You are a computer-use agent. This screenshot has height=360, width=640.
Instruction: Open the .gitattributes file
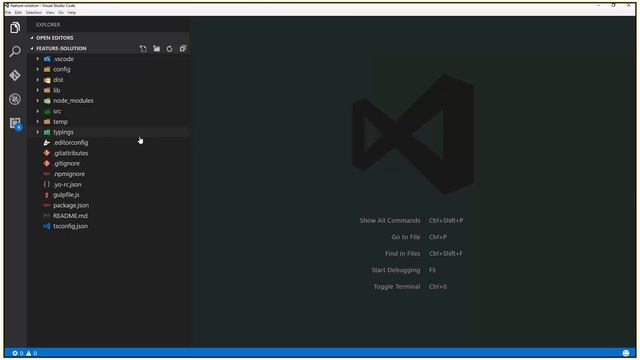pos(109,153)
